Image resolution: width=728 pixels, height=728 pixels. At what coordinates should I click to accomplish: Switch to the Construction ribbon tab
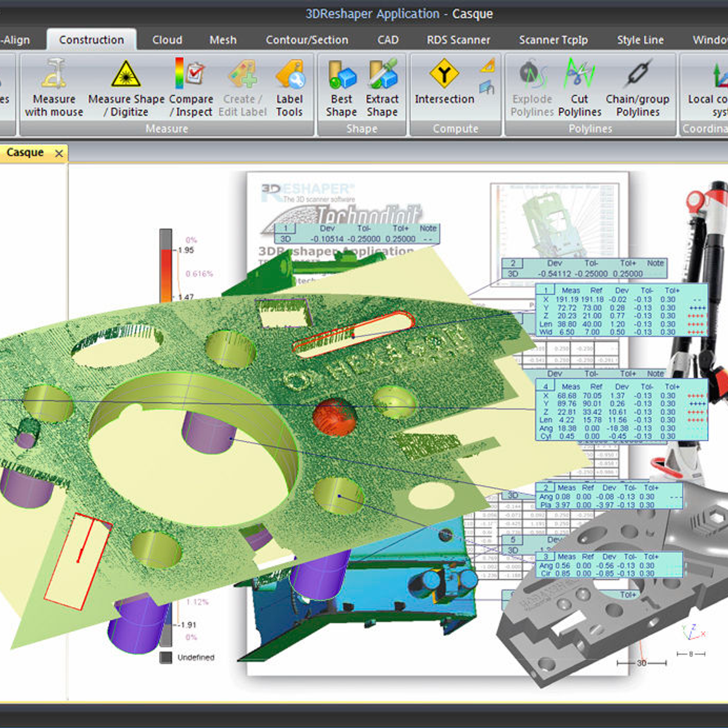92,40
